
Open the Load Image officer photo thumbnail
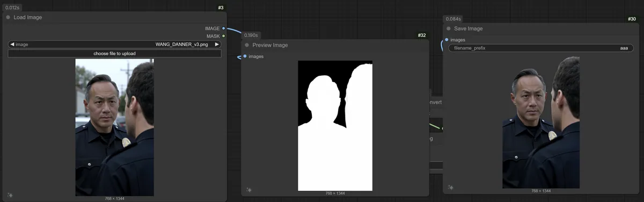[115, 127]
